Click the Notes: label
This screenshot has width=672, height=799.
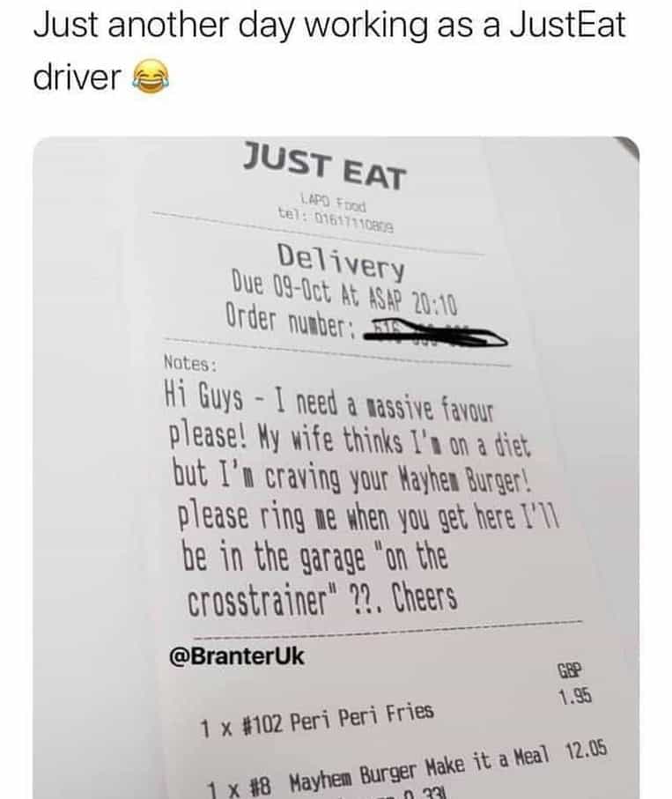(190, 363)
